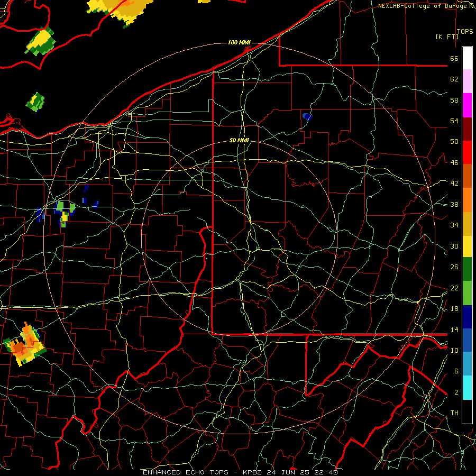Click the bright red 46-50 kft swatch

467,152
